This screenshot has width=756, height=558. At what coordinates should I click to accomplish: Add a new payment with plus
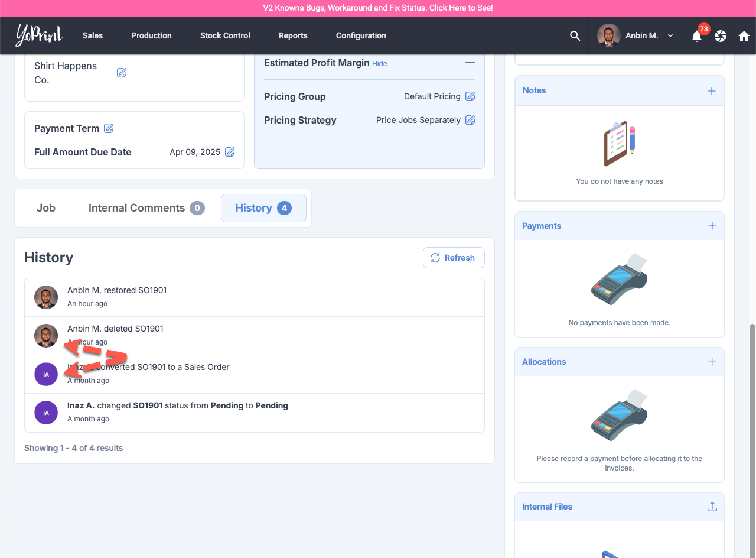712,226
